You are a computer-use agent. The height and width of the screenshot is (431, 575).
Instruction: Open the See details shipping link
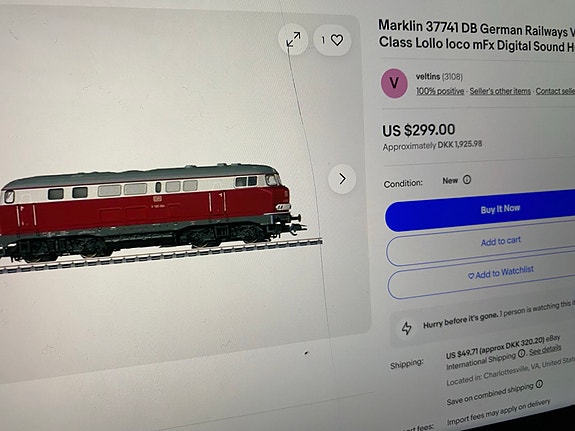pyautogui.click(x=545, y=350)
